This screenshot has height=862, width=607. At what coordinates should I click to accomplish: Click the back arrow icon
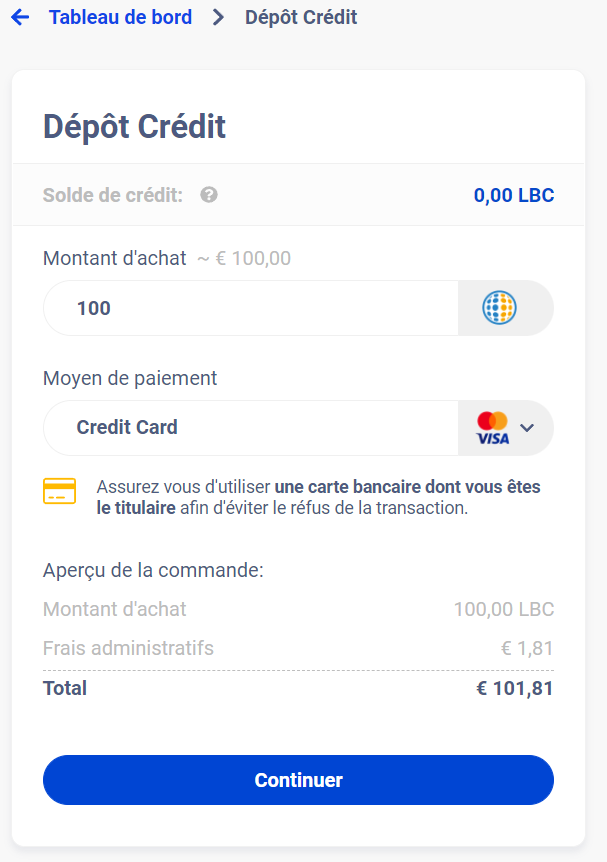click(x=19, y=17)
